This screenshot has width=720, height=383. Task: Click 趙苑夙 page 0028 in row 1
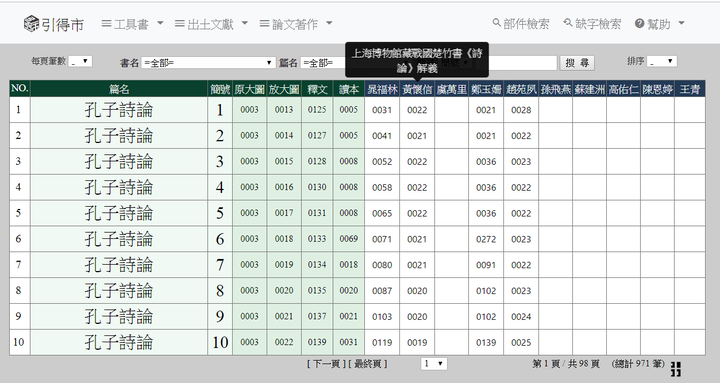521,110
